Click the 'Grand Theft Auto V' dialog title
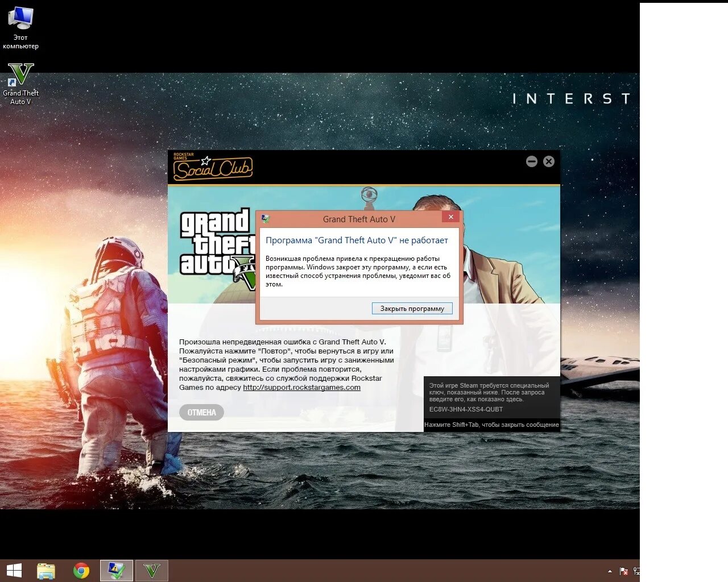Viewport: 728px width, 582px height. tap(359, 219)
